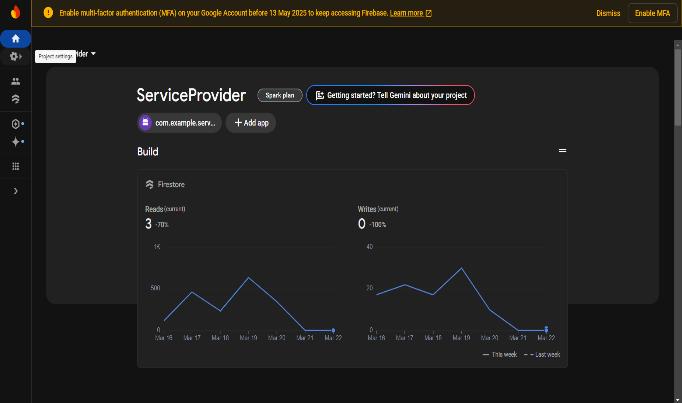
Task: Open the Project Overview home icon
Action: point(16,39)
